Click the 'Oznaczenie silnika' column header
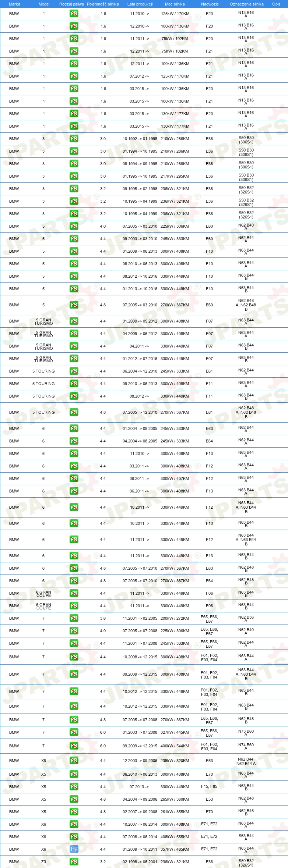The height and width of the screenshot is (868, 288). (246, 4)
